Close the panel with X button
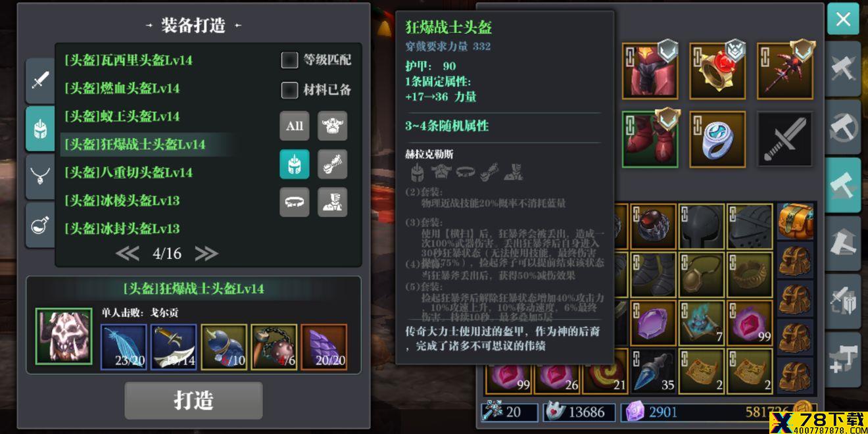This screenshot has height=434, width=868. [x=843, y=18]
